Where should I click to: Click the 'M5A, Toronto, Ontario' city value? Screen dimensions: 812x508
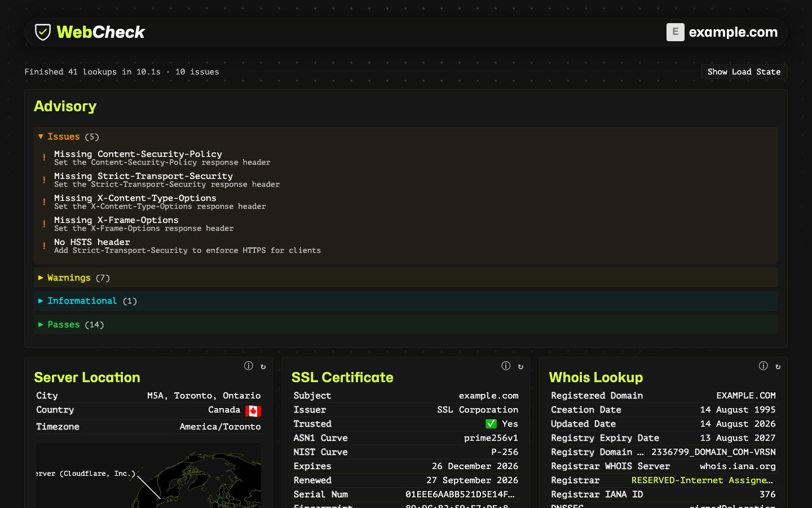204,396
